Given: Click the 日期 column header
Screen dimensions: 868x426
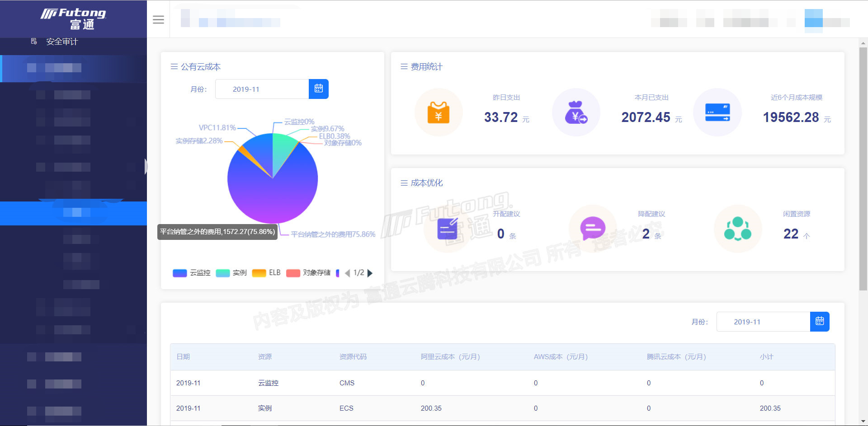Looking at the screenshot, I should point(183,357).
